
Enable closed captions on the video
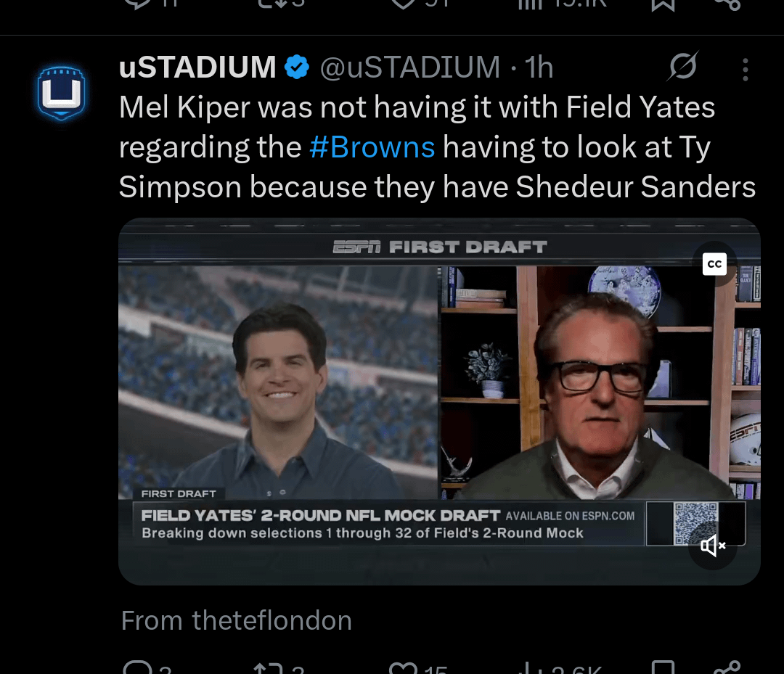point(714,263)
